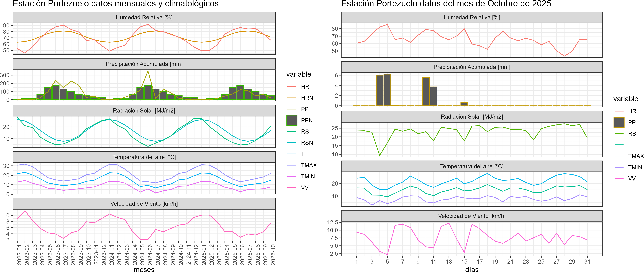Image resolution: width=644 pixels, height=272 pixels.
Task: Click the 2025-10 month axis label
Action: coord(273,254)
